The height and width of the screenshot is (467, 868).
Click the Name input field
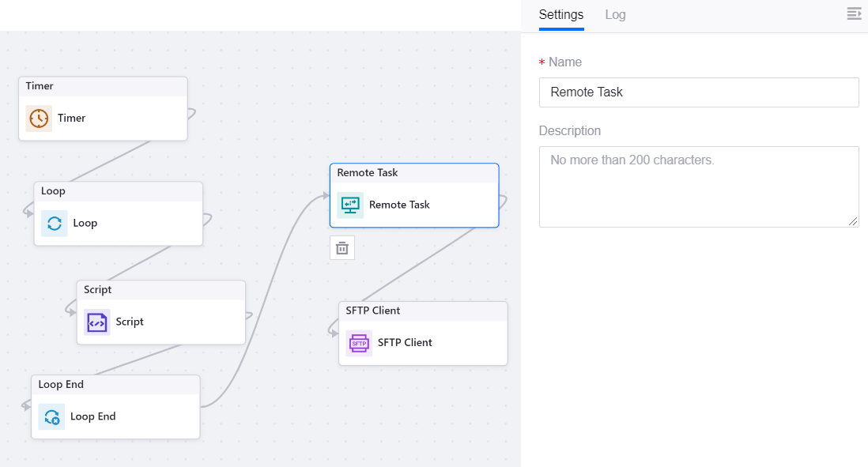tap(698, 92)
